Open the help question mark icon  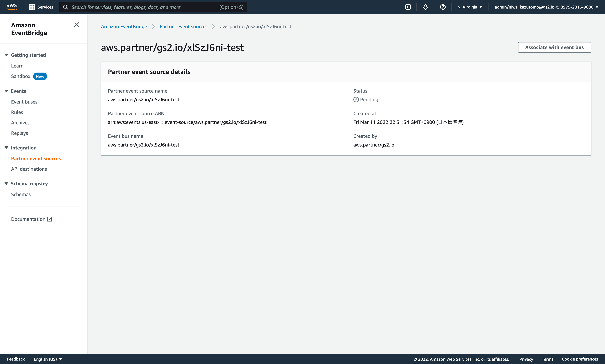(x=443, y=7)
